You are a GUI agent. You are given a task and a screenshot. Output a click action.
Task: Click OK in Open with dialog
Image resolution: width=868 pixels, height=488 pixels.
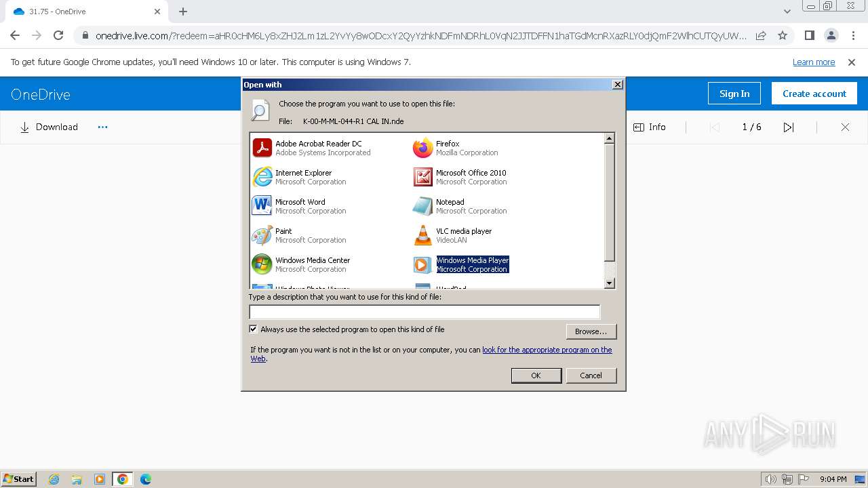pos(536,375)
